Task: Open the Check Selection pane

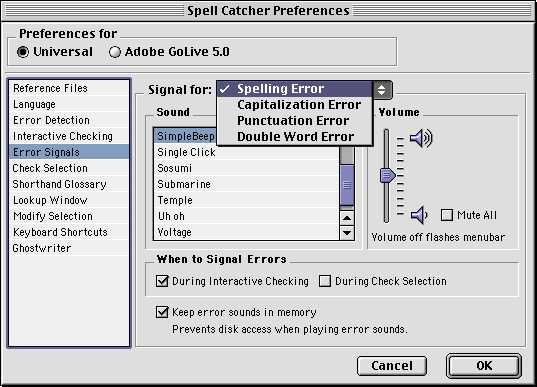Action: (x=69, y=168)
